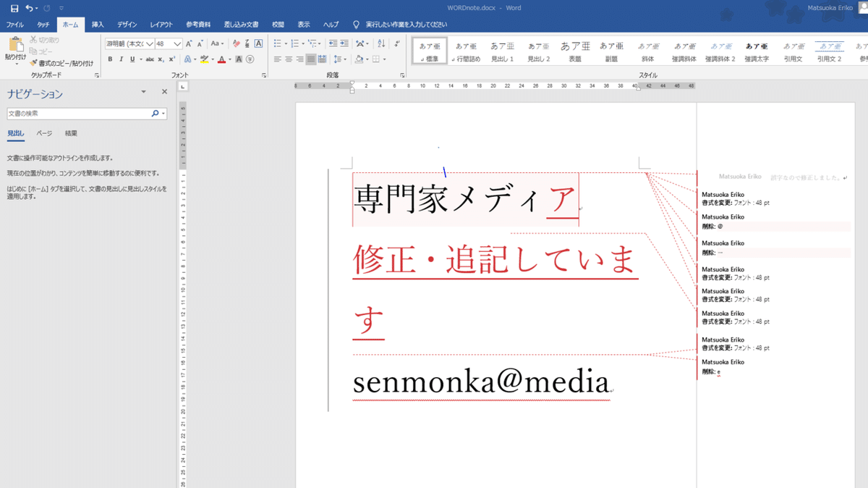The width and height of the screenshot is (868, 488).
Task: Open the bullet list dropdown arrow
Action: coord(286,43)
